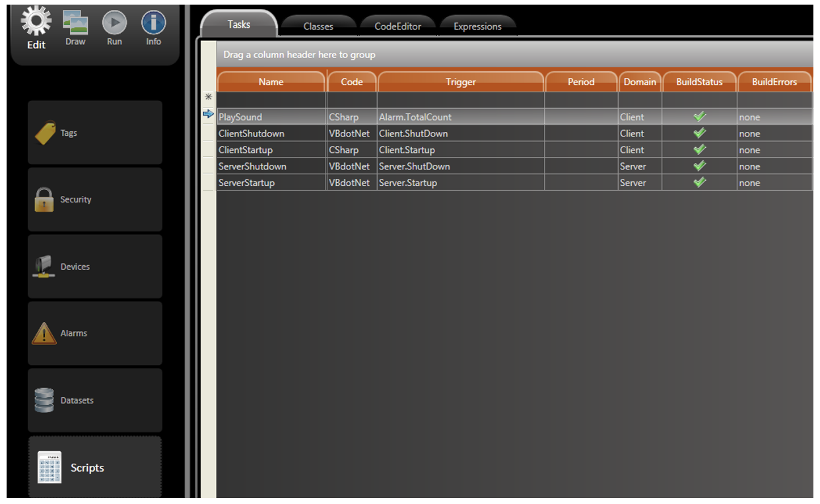820x504 pixels.
Task: Click the Run play icon
Action: (114, 24)
